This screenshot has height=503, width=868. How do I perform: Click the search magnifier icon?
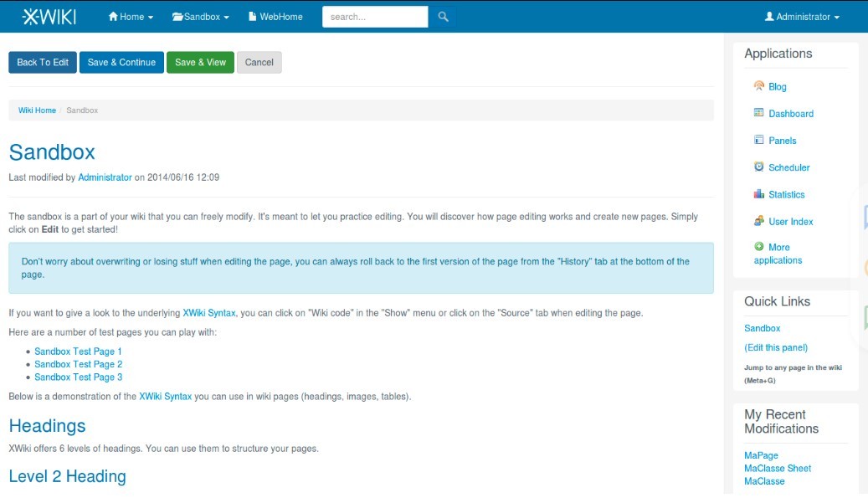(444, 17)
